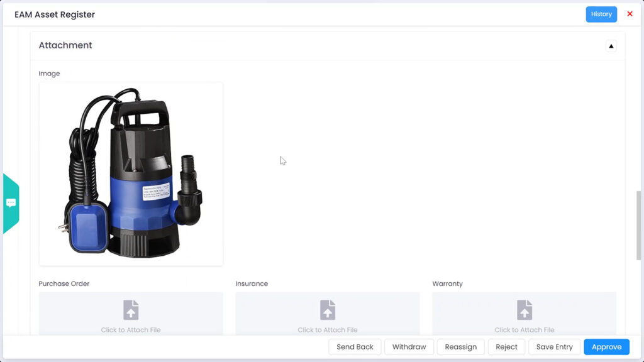Viewport: 644px width, 362px height.
Task: Approve the asset entry
Action: coord(606,347)
